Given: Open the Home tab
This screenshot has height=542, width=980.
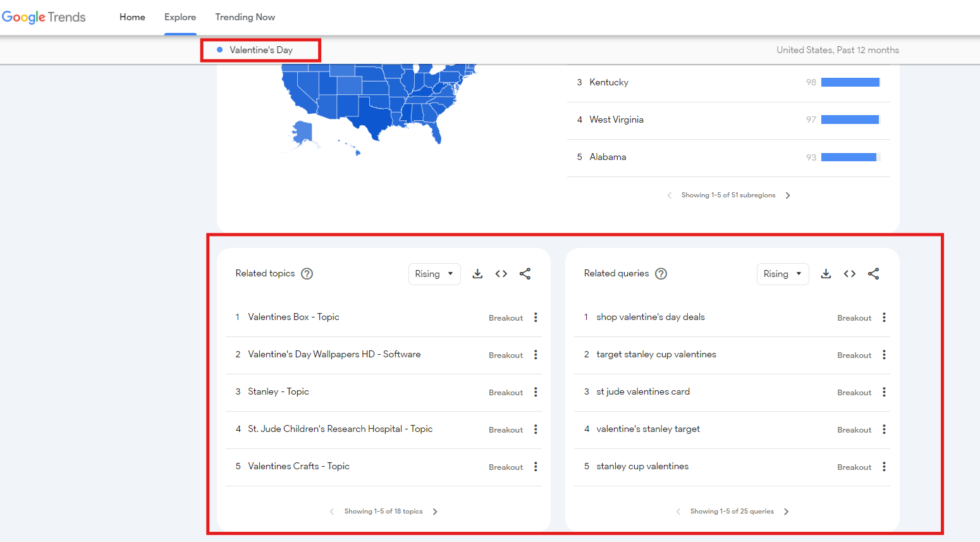Looking at the screenshot, I should tap(132, 17).
